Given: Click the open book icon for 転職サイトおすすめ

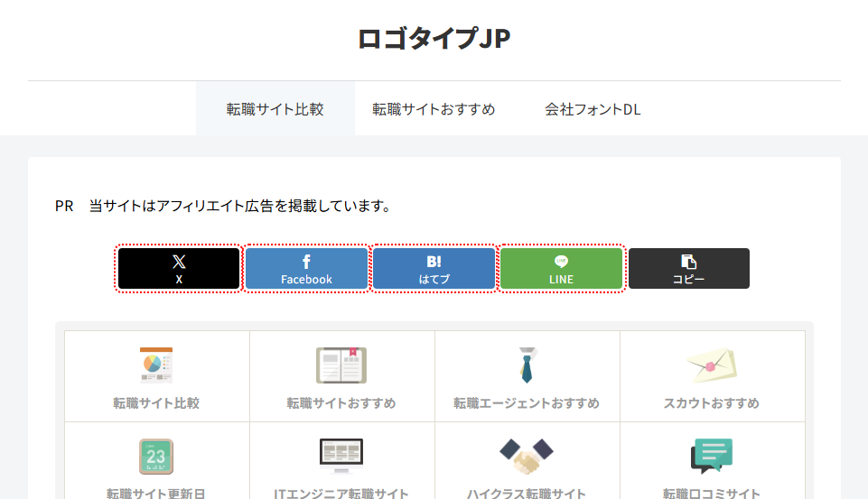Looking at the screenshot, I should point(341,365).
